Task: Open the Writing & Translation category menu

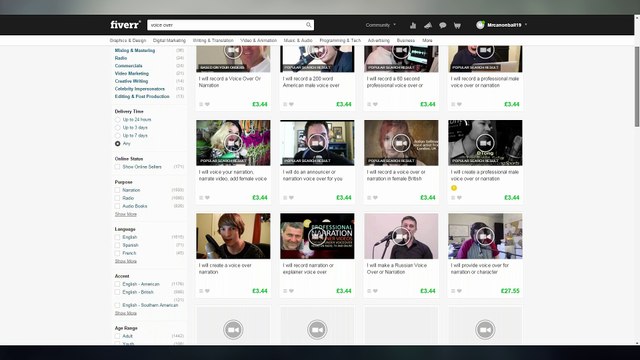Action: [x=213, y=40]
